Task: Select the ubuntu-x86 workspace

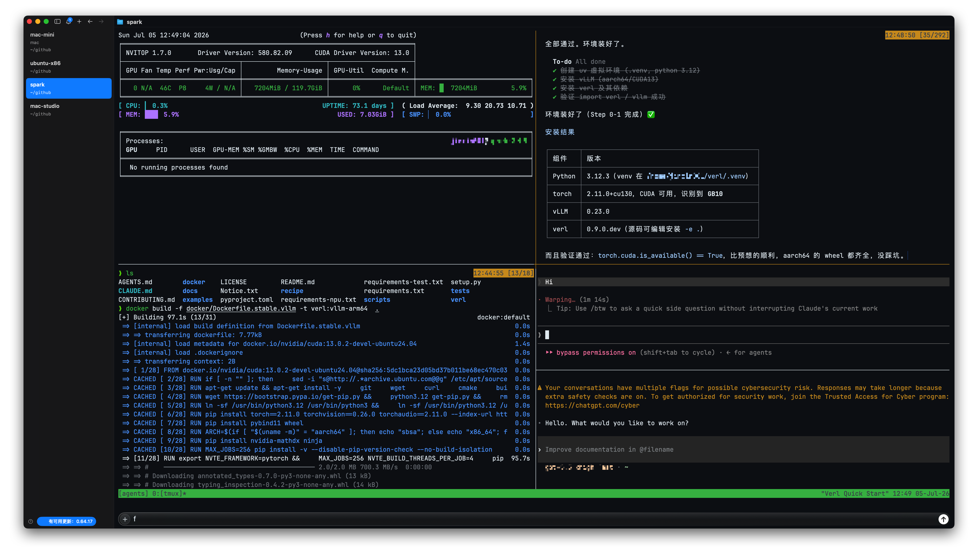Action: click(68, 67)
